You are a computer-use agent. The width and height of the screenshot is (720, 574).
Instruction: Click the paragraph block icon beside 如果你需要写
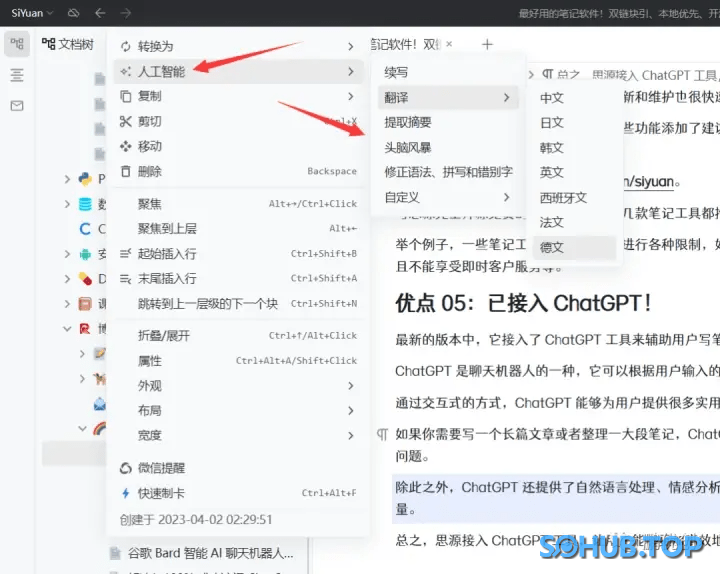pos(382,434)
